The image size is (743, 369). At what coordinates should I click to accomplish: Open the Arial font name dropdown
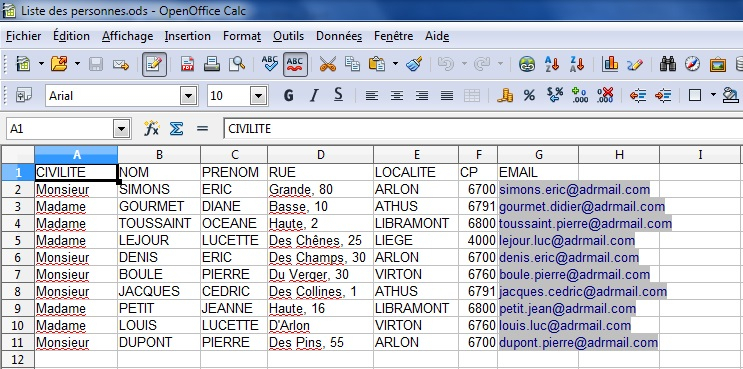coord(189,96)
